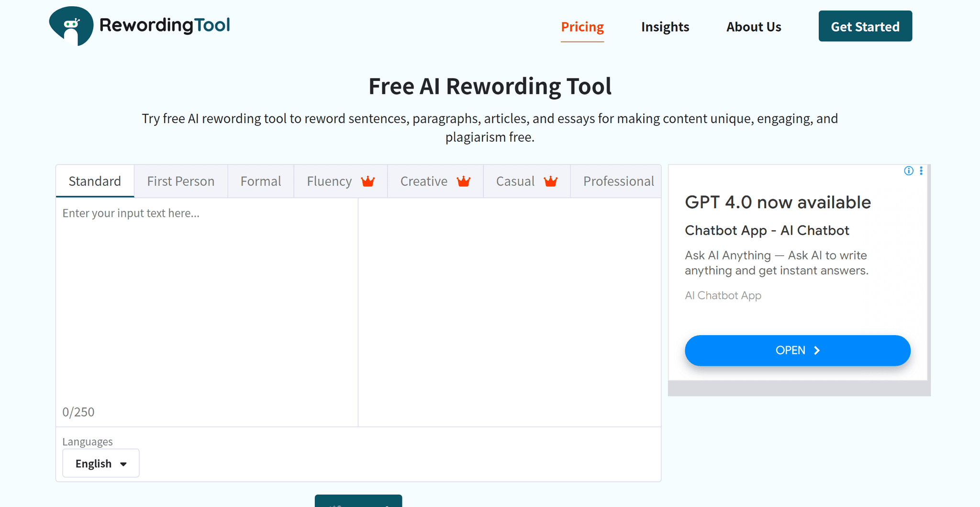
Task: Switch to the Professional tab
Action: pyautogui.click(x=618, y=181)
